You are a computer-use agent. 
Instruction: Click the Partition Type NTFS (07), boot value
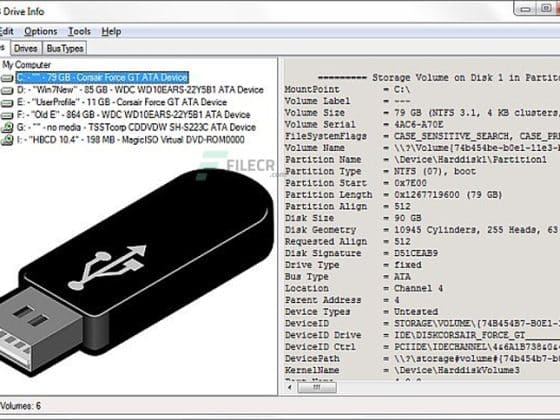tap(435, 171)
